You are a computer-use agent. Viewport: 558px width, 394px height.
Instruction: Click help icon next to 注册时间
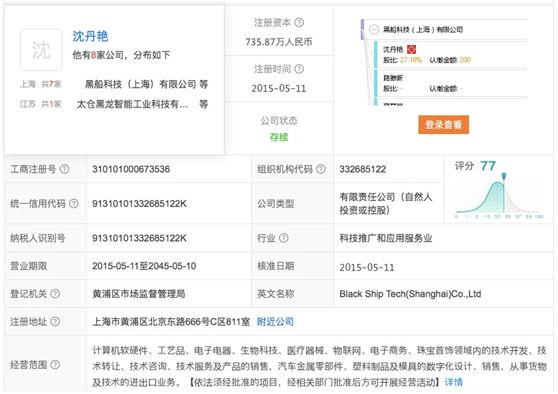(x=299, y=69)
